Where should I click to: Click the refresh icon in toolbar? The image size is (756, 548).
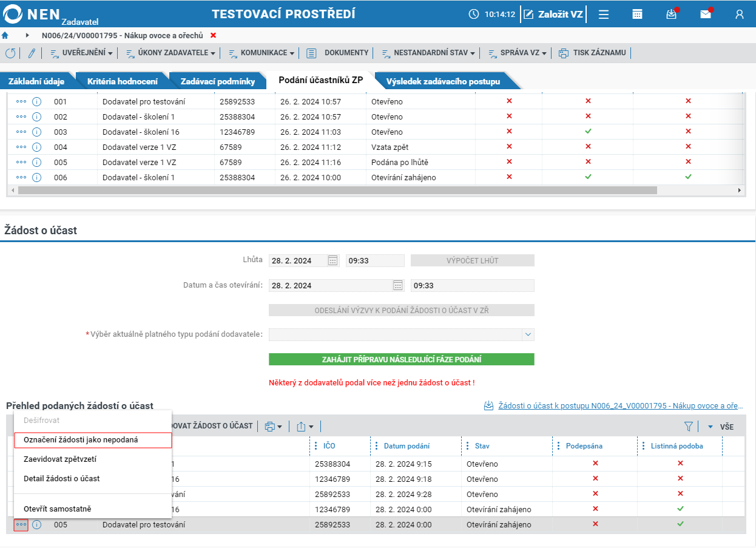(10, 53)
